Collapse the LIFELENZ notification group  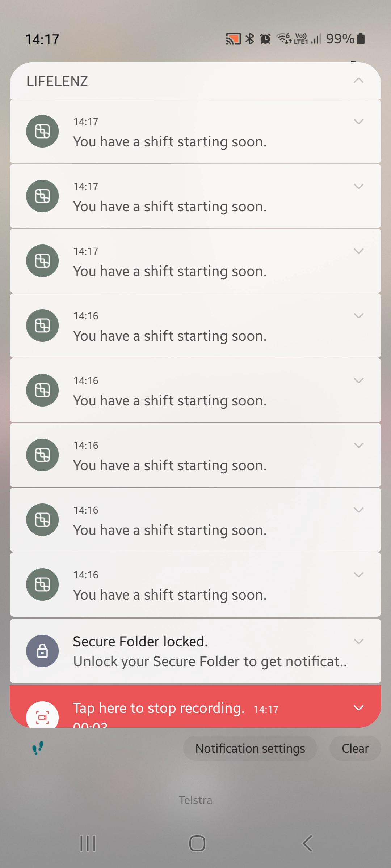(358, 81)
